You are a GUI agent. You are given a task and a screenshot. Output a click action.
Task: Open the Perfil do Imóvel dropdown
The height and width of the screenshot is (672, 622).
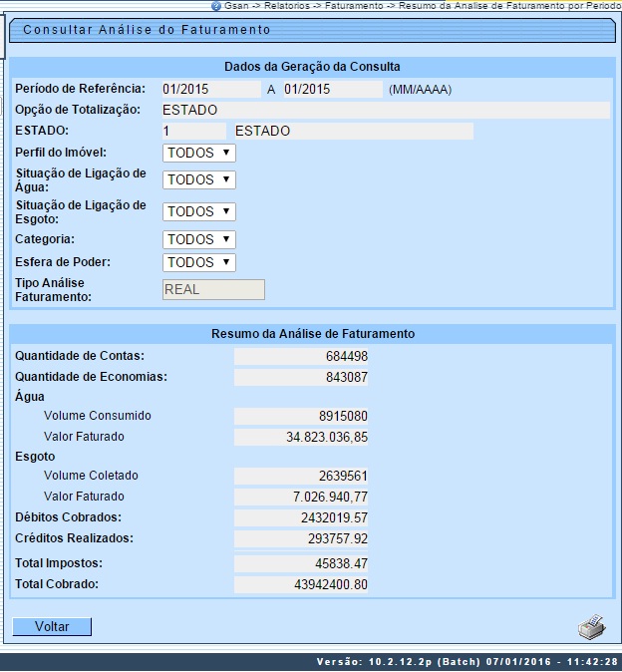coord(199,153)
